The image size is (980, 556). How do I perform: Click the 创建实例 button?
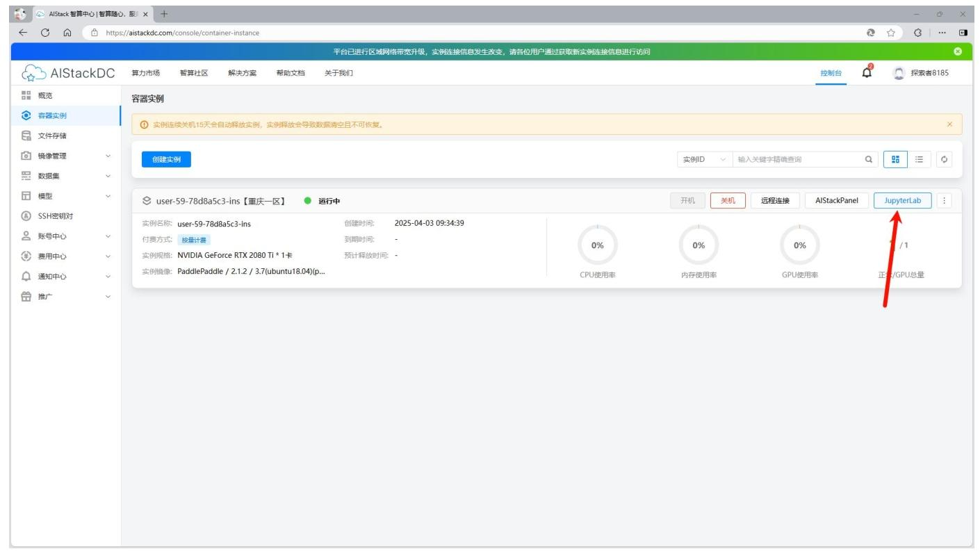click(x=166, y=159)
